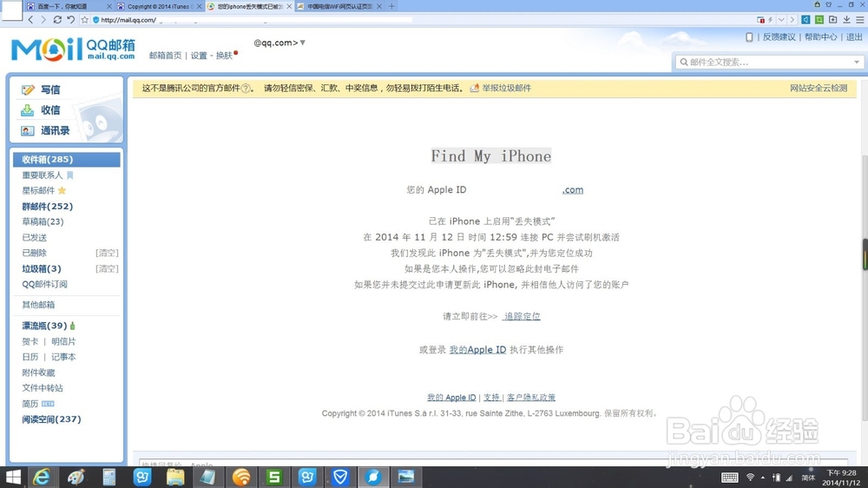Image resolution: width=868 pixels, height=488 pixels.
Task: Click the browser address bar URL
Action: tap(128, 20)
